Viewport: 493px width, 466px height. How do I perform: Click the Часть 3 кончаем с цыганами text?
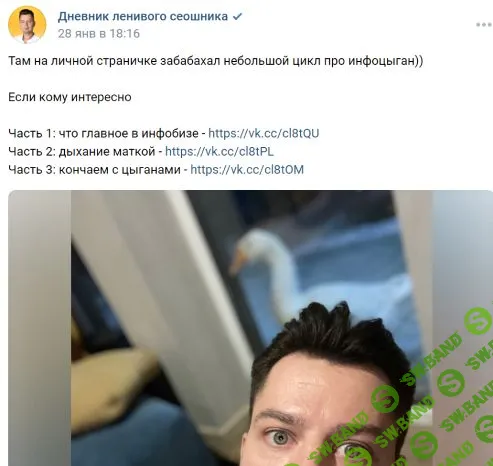point(94,170)
